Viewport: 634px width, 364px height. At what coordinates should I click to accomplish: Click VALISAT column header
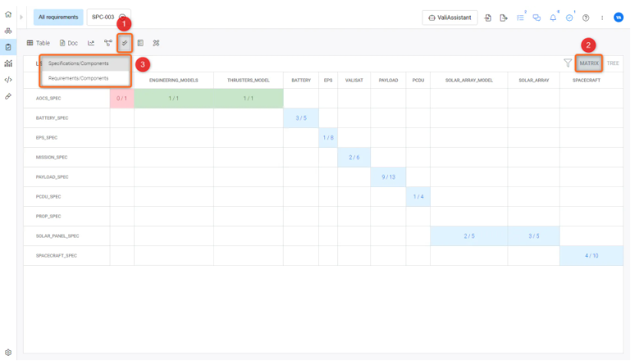354,80
